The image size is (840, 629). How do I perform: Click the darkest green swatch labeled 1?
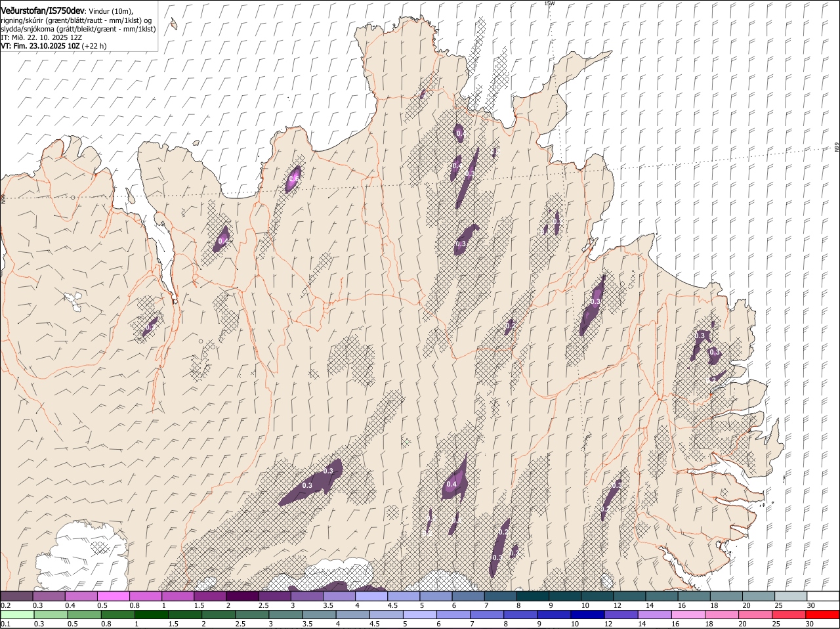coord(151,615)
